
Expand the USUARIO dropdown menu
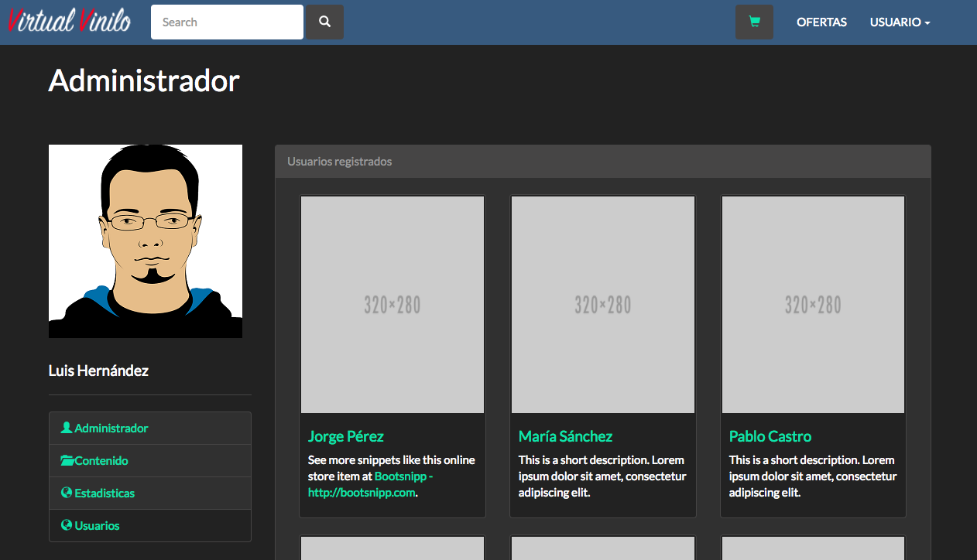point(900,22)
